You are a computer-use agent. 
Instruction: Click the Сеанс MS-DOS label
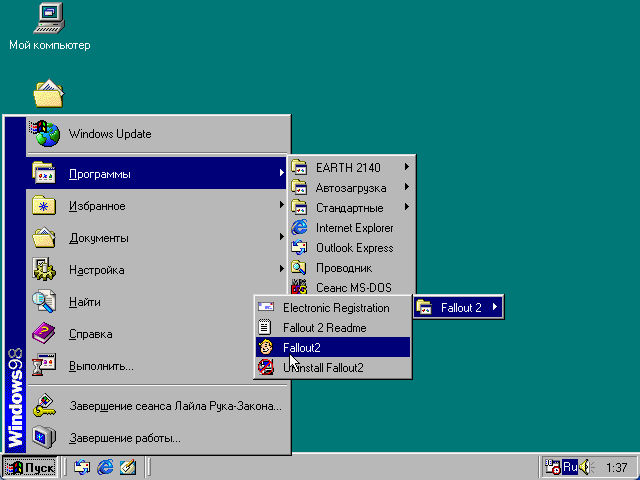click(353, 288)
